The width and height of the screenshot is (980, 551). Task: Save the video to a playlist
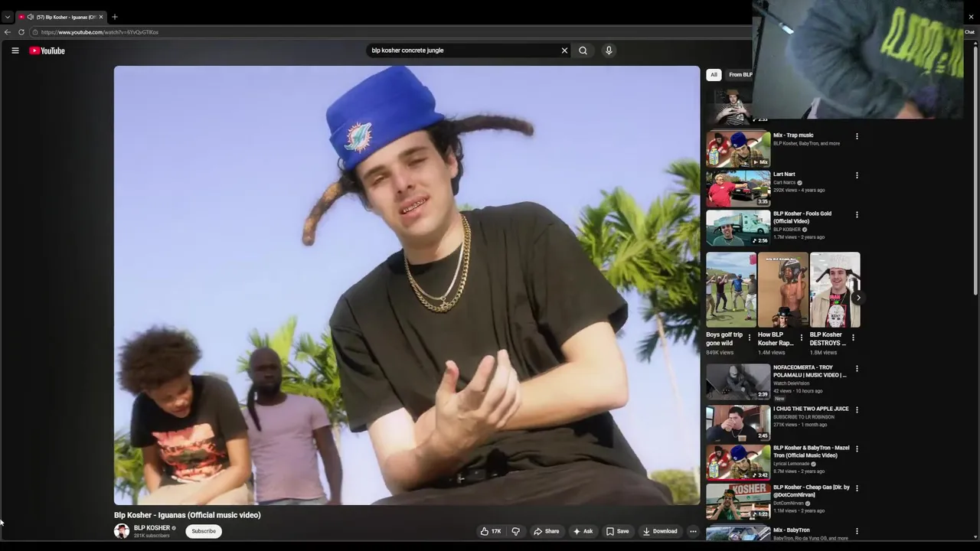click(x=617, y=531)
